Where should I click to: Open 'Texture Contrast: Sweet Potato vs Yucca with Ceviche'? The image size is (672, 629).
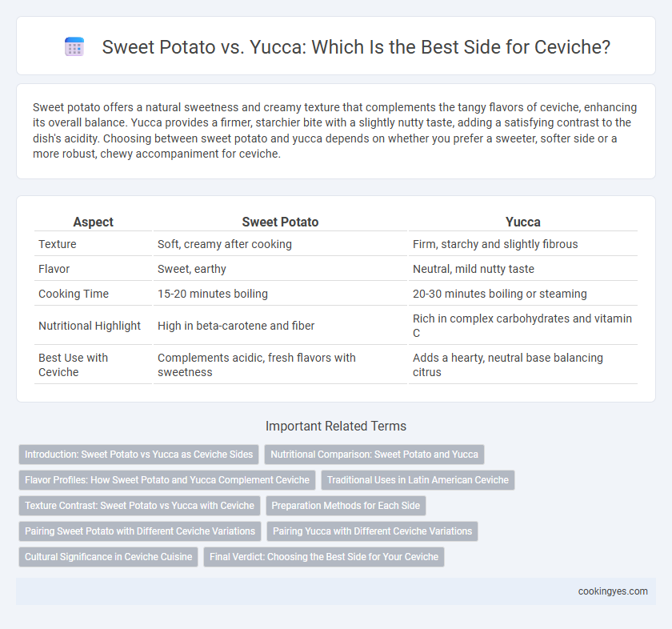(x=140, y=506)
